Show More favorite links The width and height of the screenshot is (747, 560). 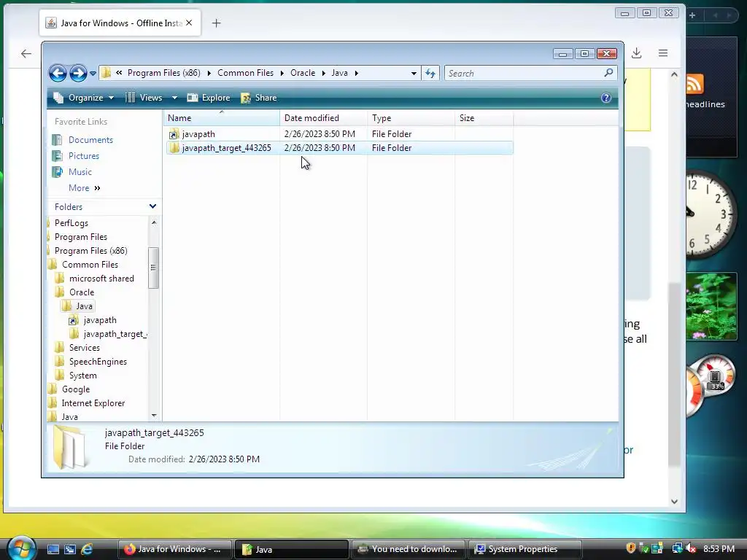[x=85, y=188]
